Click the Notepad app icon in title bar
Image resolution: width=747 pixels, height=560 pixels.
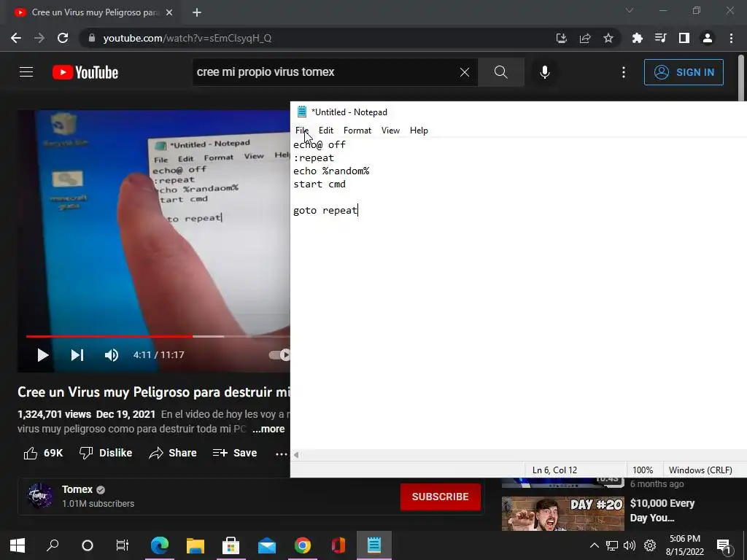click(x=301, y=112)
